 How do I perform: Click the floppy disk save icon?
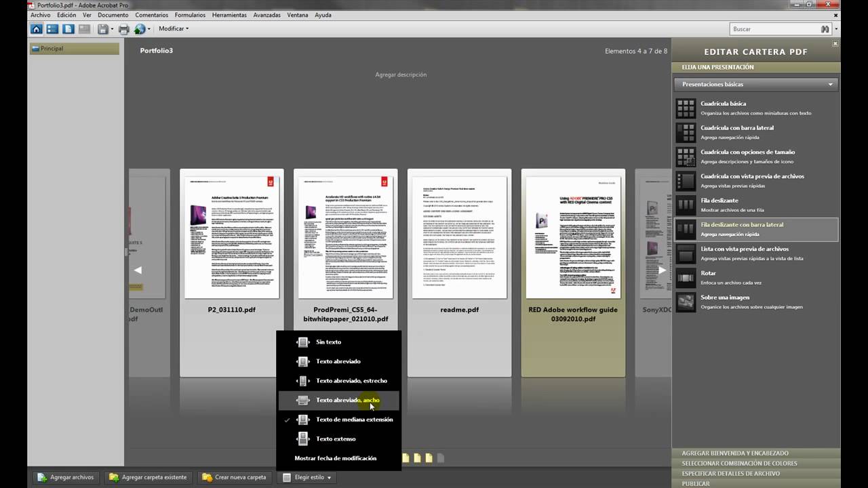coord(102,29)
